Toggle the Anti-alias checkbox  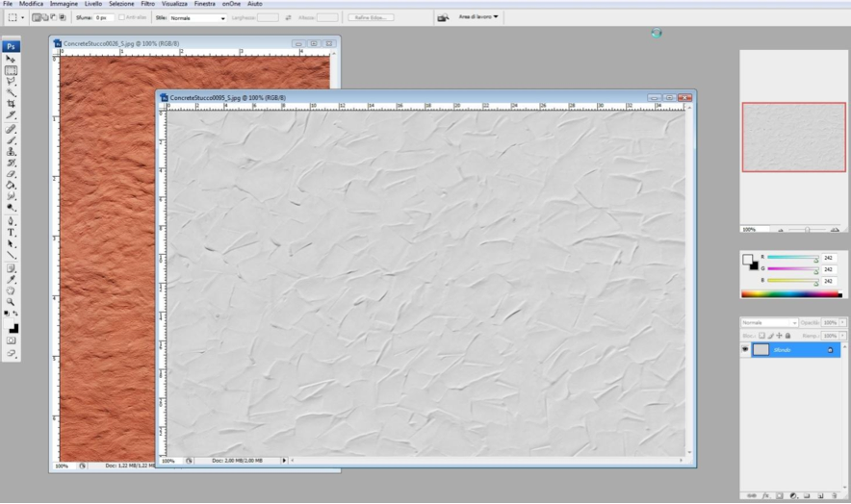(x=121, y=17)
